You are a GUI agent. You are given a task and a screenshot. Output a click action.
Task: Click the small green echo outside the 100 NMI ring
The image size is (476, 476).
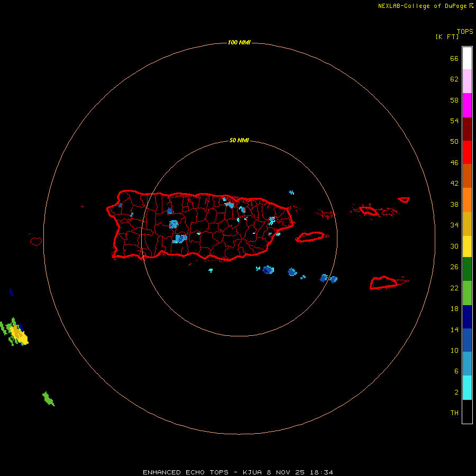[48, 399]
